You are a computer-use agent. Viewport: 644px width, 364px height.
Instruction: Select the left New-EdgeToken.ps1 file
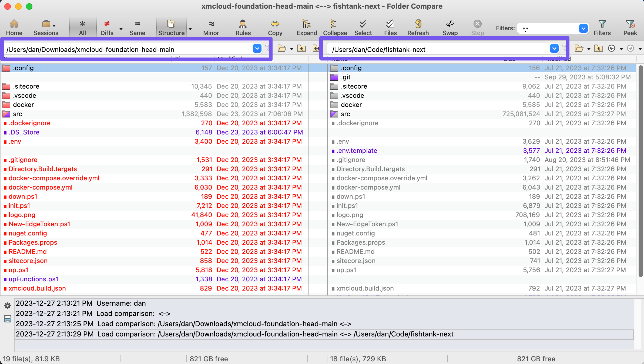154,224
